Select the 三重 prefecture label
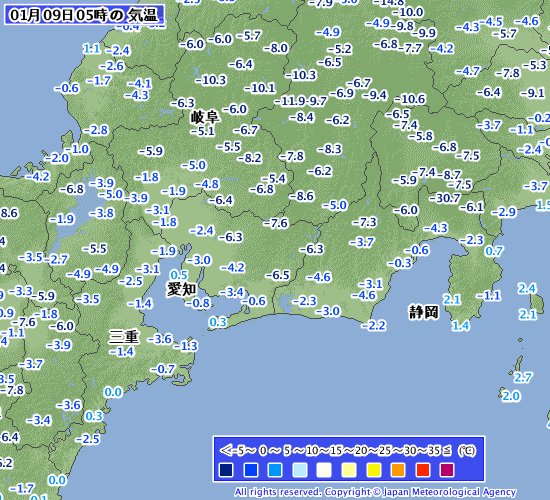The height and width of the screenshot is (500, 550). click(124, 336)
